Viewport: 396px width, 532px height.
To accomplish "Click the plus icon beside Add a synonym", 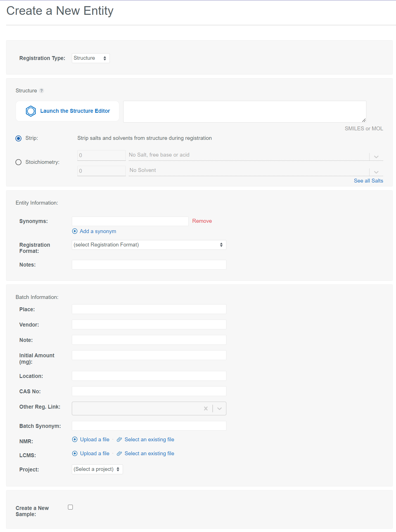I will tap(75, 231).
